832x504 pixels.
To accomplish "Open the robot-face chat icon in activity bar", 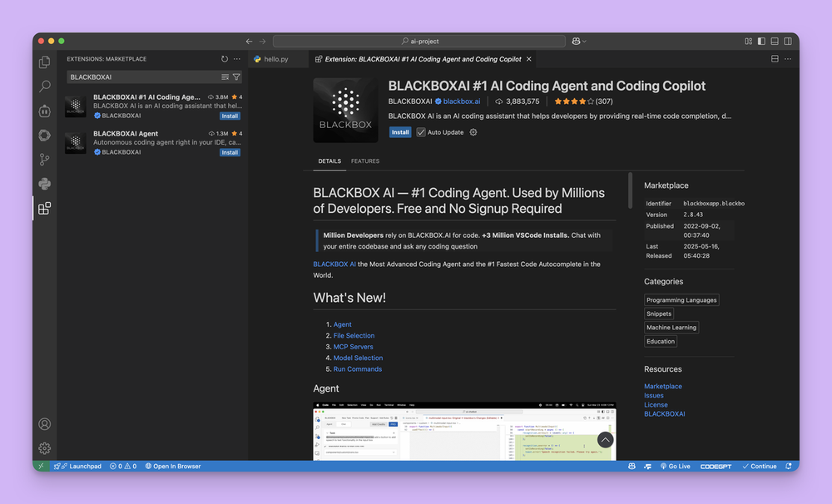I will pyautogui.click(x=45, y=111).
